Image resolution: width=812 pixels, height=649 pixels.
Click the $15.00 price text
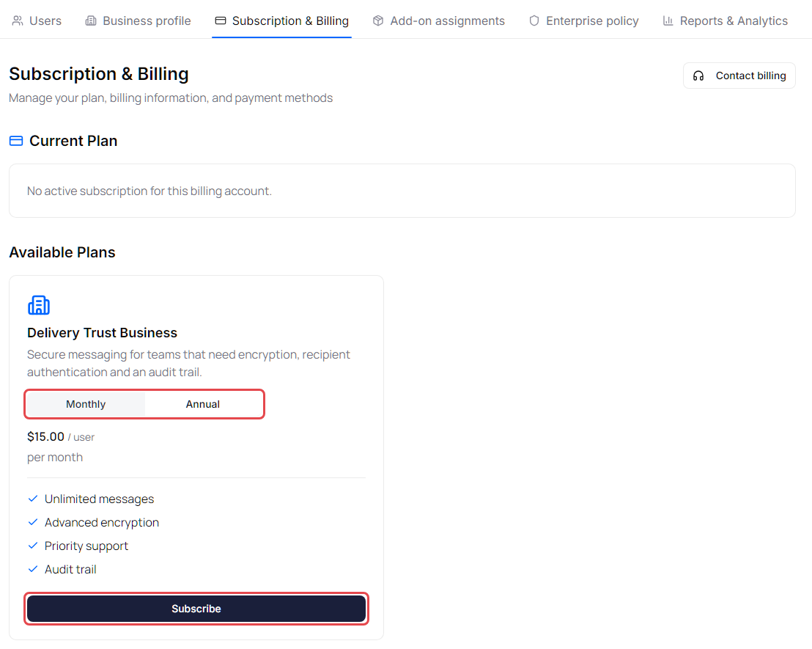(x=45, y=436)
